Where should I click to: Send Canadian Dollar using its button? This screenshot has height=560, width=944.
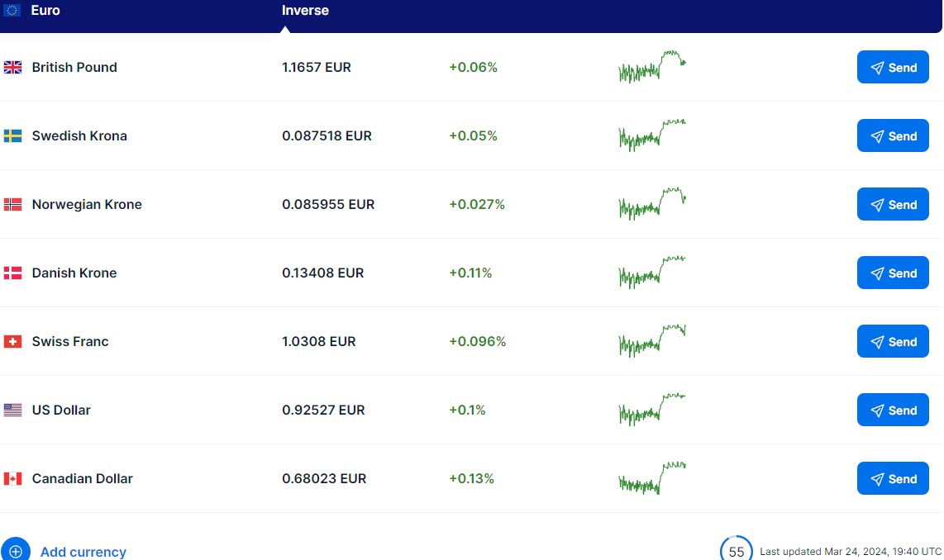tap(893, 479)
